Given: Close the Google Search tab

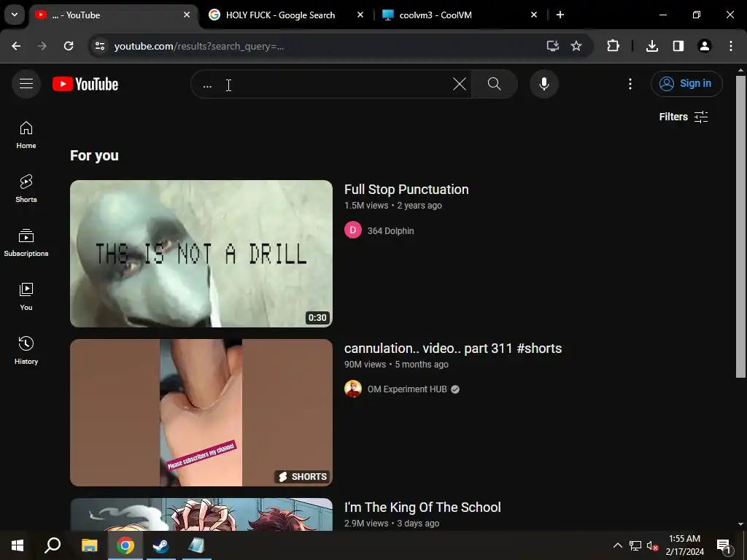Looking at the screenshot, I should click(360, 15).
